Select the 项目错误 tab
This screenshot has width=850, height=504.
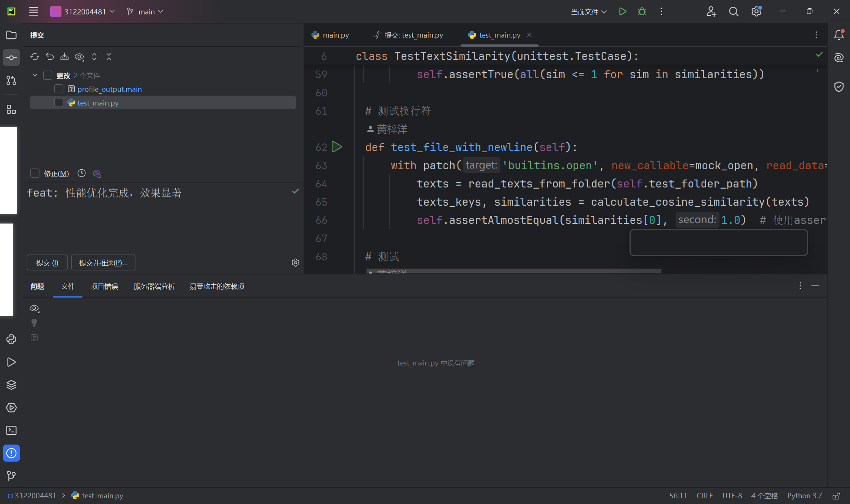coord(104,286)
